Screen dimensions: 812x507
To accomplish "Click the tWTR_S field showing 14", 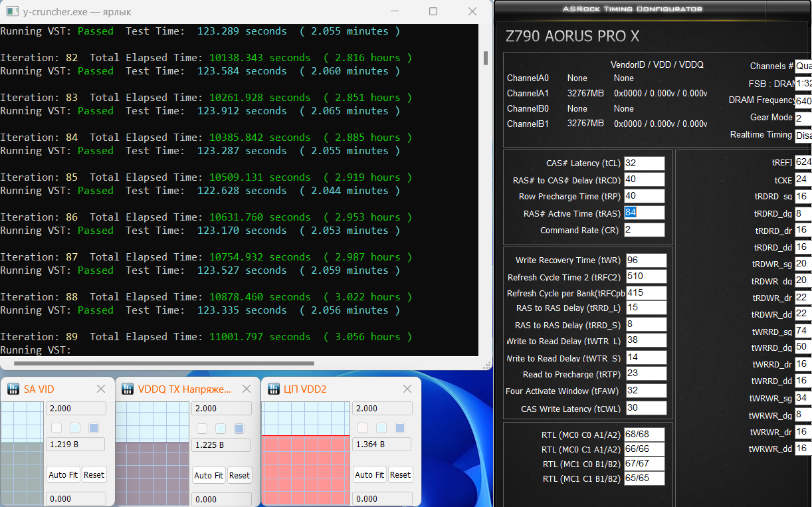I will 646,357.
